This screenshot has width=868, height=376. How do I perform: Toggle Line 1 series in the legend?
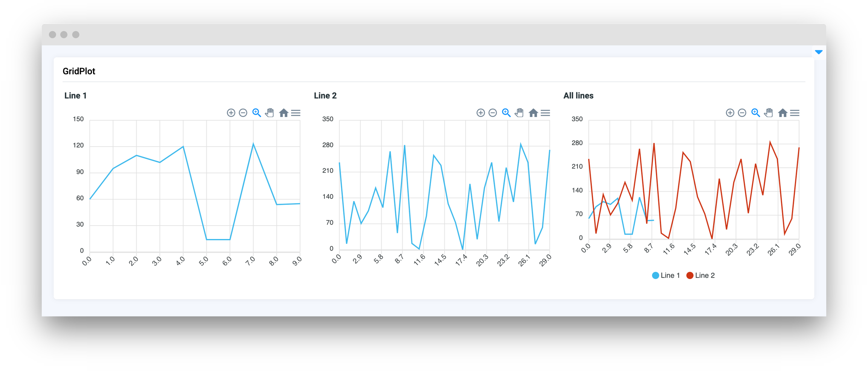click(666, 275)
